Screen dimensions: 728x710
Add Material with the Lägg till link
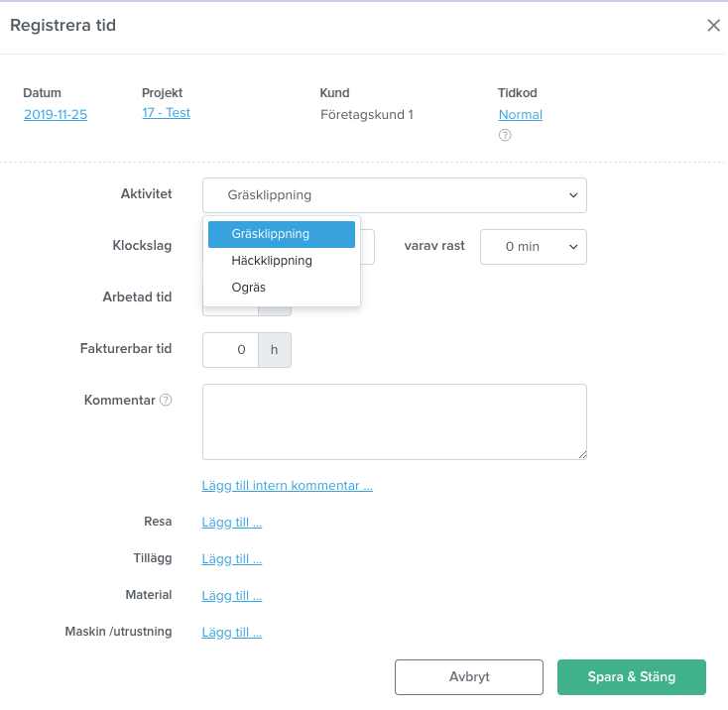232,595
